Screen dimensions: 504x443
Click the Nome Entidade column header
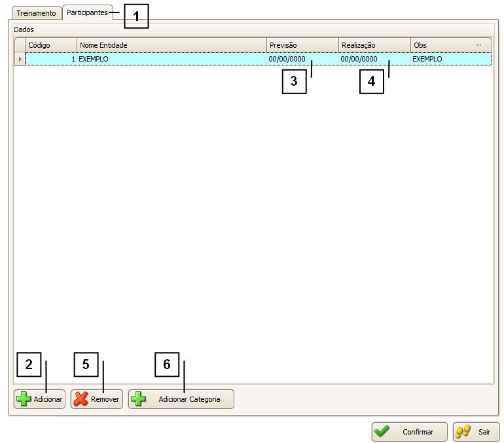171,45
